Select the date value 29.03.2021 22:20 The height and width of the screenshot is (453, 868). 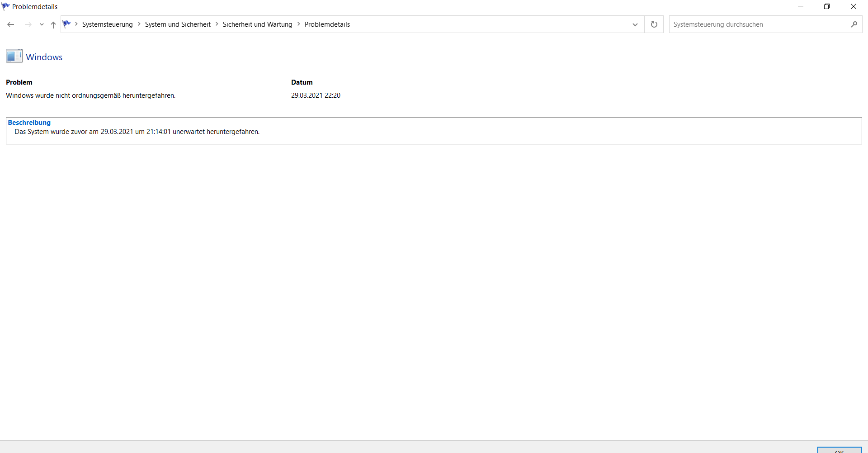(316, 95)
